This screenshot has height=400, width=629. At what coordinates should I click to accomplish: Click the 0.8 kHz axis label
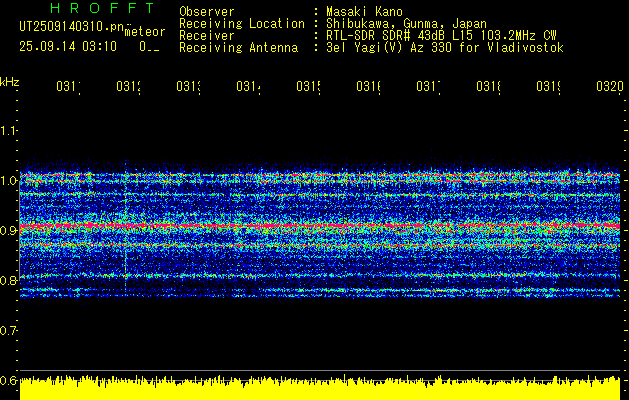(x=8, y=280)
